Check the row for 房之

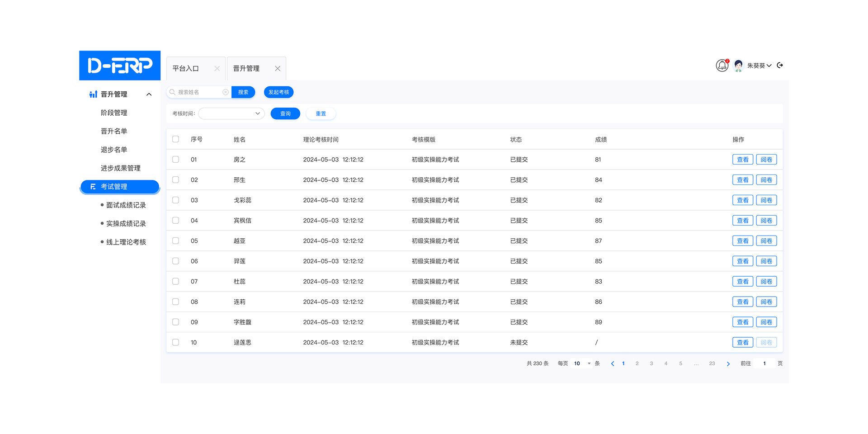point(175,159)
